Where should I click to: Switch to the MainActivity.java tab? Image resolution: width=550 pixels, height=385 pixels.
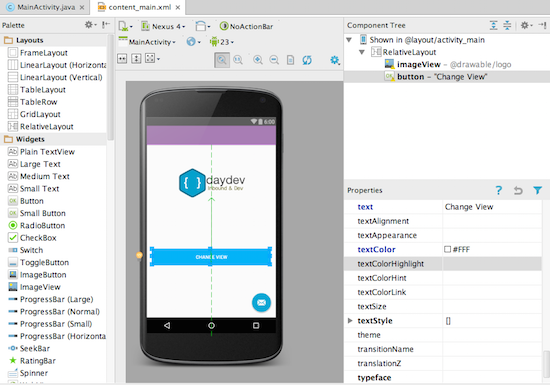[x=45, y=7]
